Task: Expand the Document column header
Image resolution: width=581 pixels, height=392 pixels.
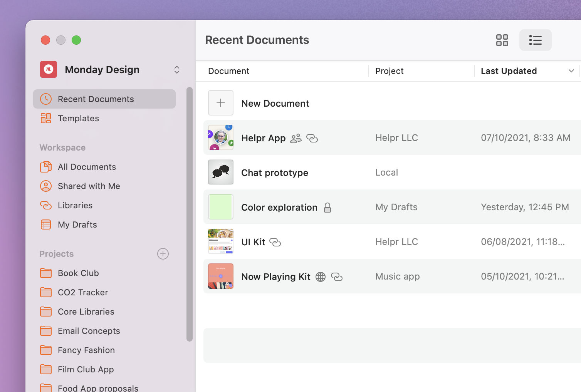Action: click(x=228, y=71)
